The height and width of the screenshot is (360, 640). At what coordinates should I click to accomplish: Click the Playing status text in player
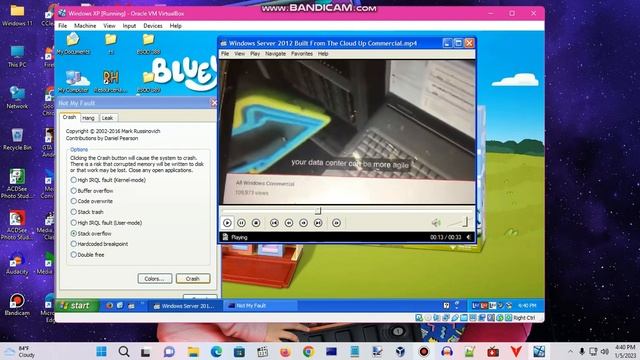[x=239, y=237]
